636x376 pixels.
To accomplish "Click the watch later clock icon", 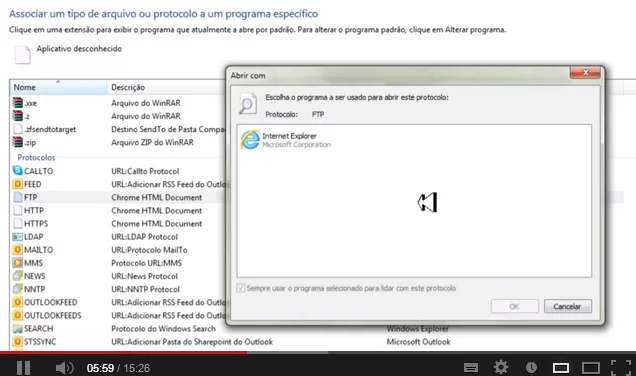I will 531,367.
